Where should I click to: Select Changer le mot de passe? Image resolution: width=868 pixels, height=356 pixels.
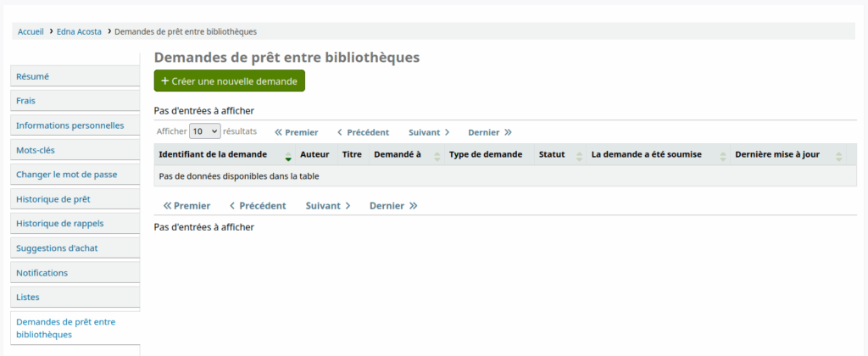[66, 175]
